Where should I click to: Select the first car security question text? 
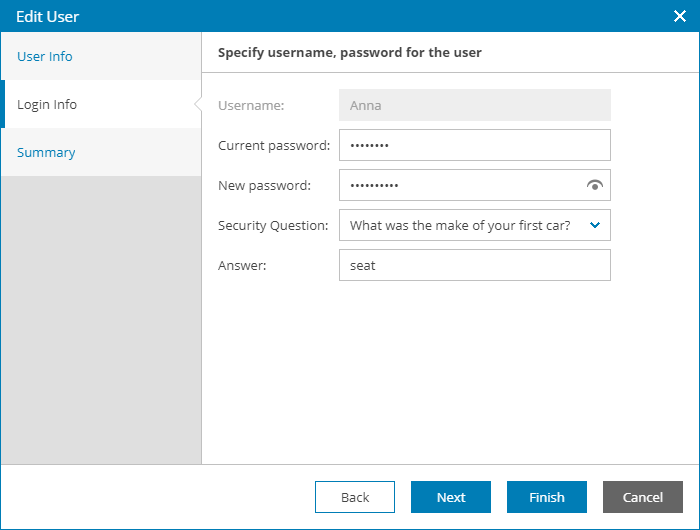(x=460, y=225)
